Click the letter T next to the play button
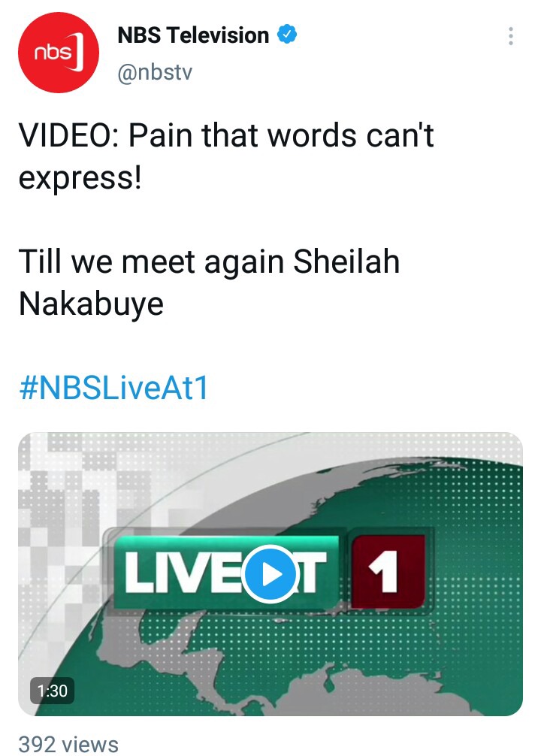This screenshot has width=541, height=756. click(x=313, y=573)
